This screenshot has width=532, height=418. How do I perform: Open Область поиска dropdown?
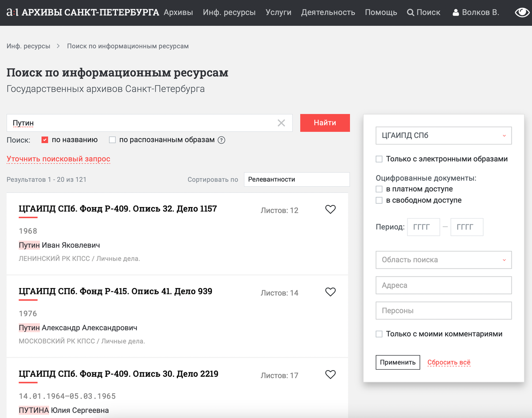click(444, 260)
